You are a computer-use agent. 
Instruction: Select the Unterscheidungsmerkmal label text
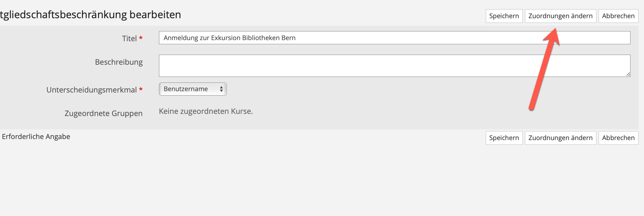coord(91,90)
